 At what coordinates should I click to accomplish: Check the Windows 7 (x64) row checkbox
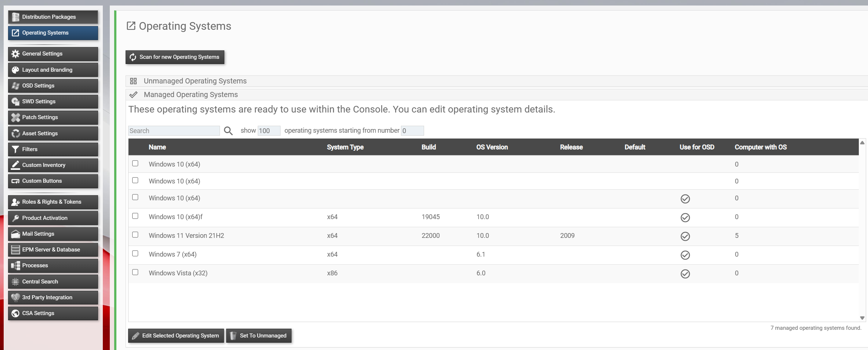(135, 253)
